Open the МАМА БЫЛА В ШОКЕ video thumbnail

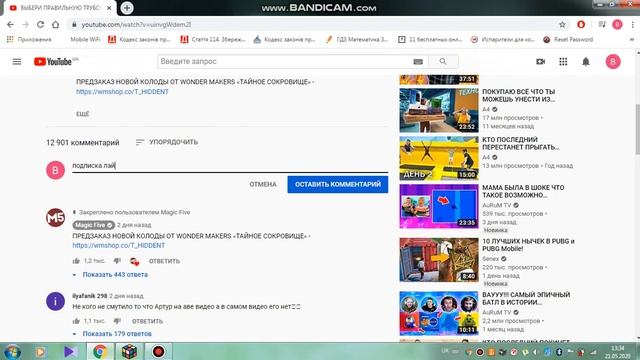pyautogui.click(x=439, y=206)
